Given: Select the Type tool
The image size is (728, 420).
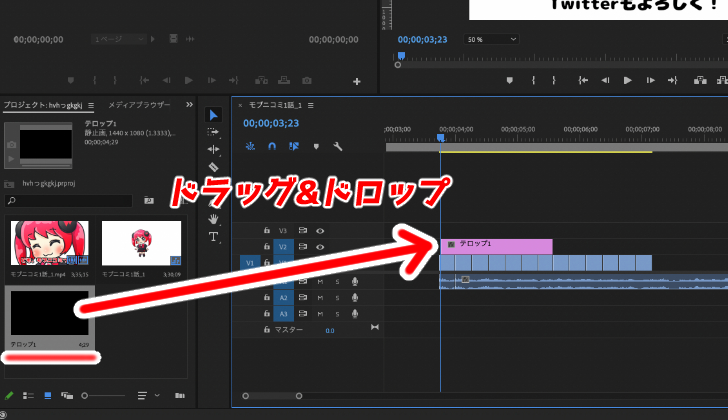Looking at the screenshot, I should coord(213,237).
